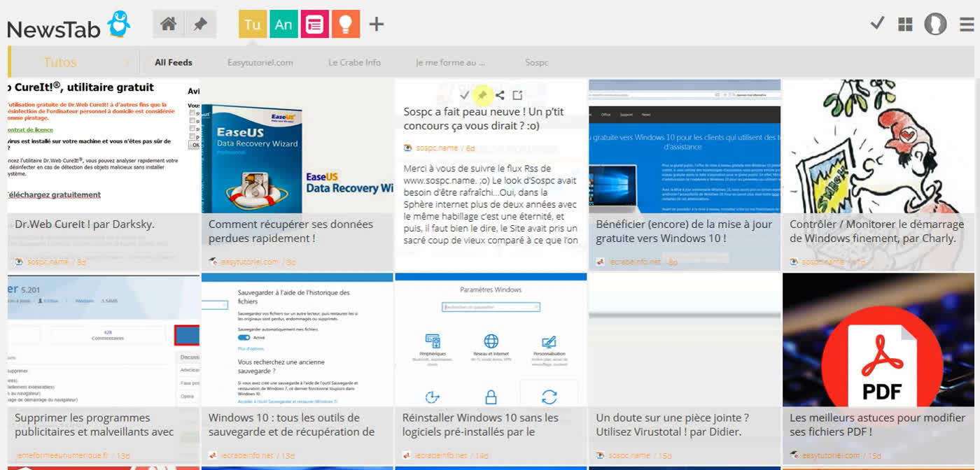Viewport: 980px width, 470px height.
Task: Open 'Les meilleurs astuces pour modifier' title
Action: 877,425
